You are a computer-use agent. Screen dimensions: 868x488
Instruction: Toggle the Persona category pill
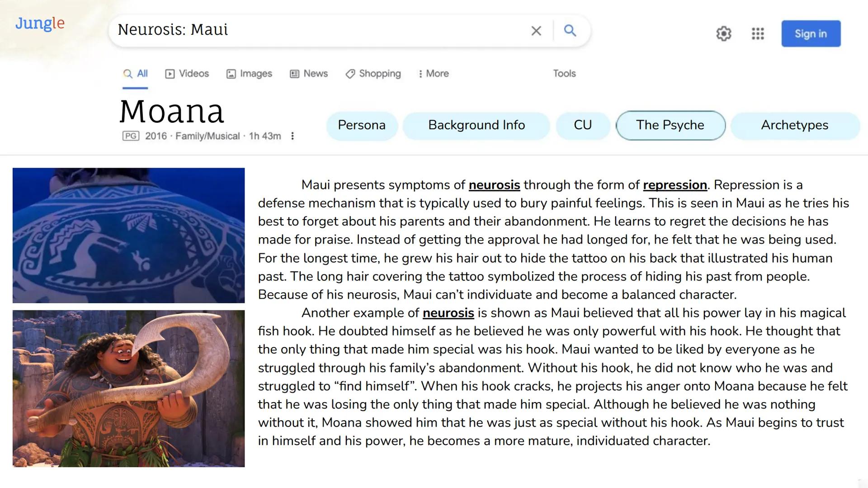click(x=362, y=125)
